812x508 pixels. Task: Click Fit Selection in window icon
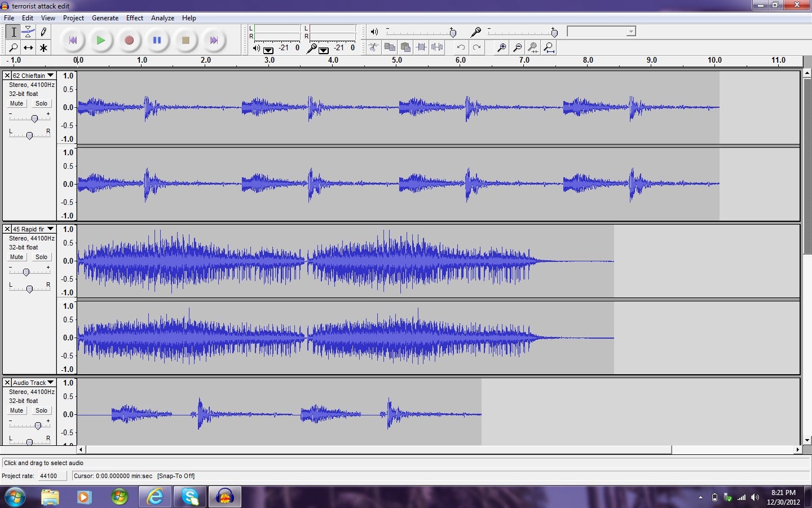tap(533, 47)
